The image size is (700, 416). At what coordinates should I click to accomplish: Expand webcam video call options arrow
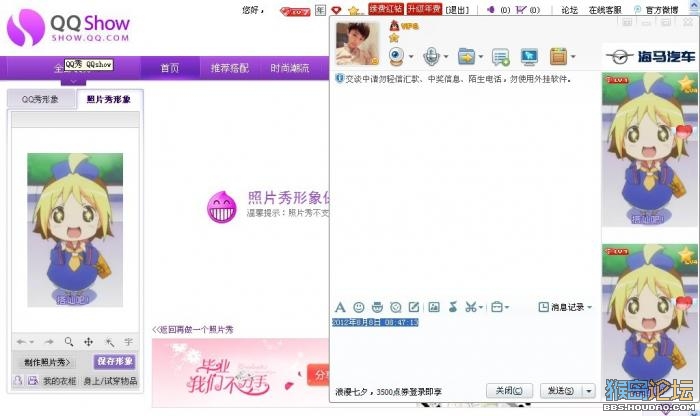[x=411, y=57]
